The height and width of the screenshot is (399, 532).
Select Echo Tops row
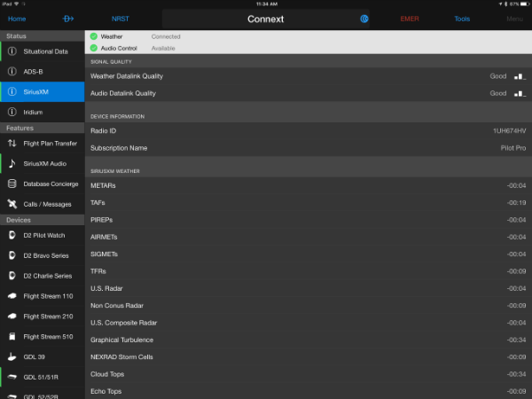coord(309,391)
